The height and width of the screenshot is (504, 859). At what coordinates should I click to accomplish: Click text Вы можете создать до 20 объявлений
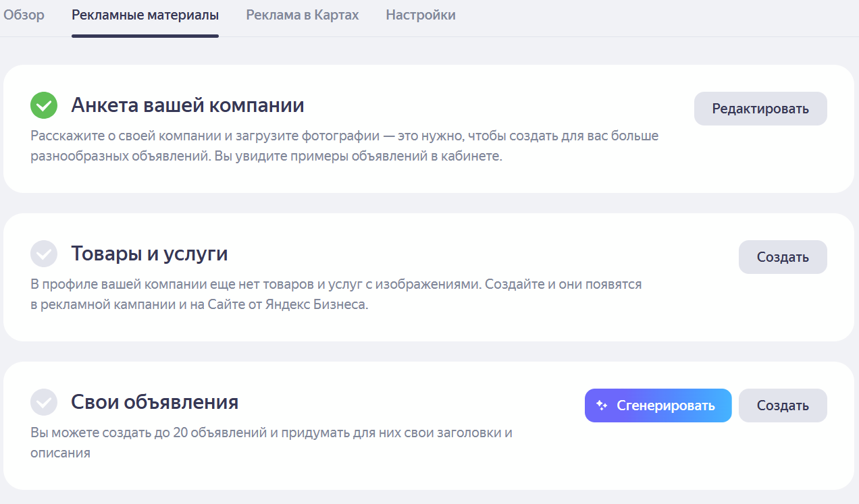[x=271, y=443]
